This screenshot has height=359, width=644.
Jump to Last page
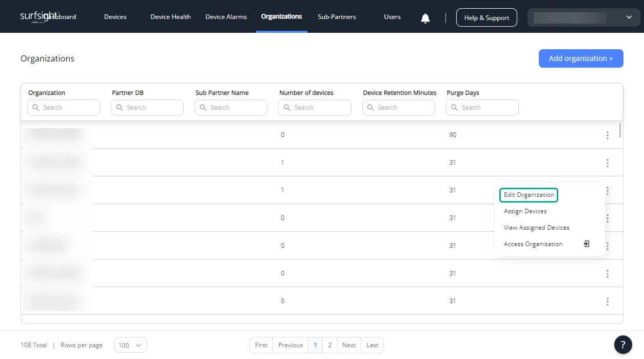point(373,345)
